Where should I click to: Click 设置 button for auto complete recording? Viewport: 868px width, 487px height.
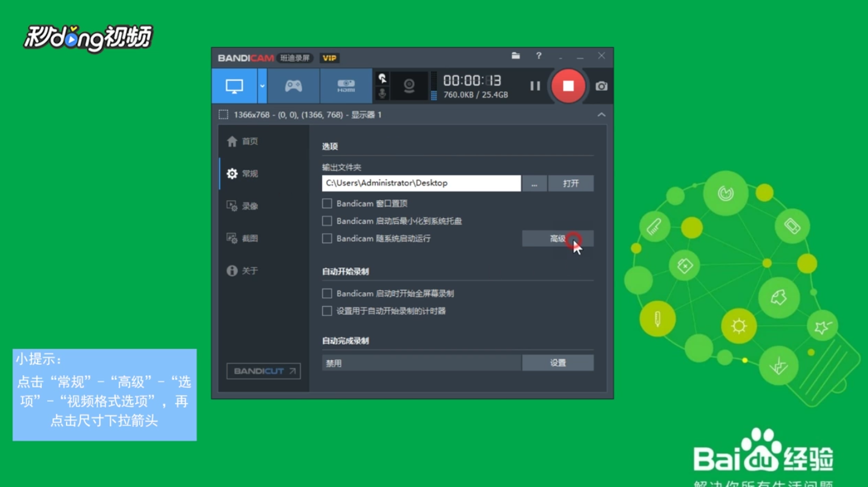click(x=557, y=363)
